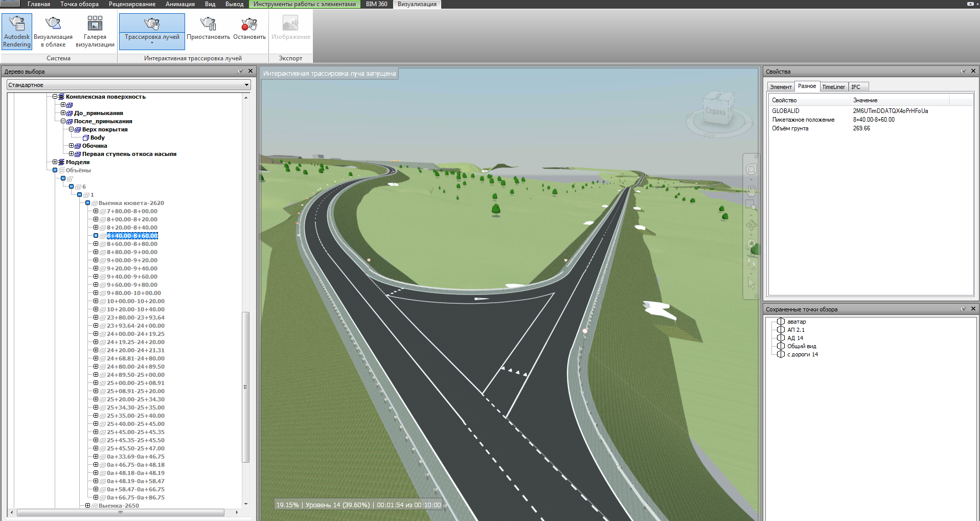Expand the Модели tree node
The image size is (980, 521).
point(55,162)
